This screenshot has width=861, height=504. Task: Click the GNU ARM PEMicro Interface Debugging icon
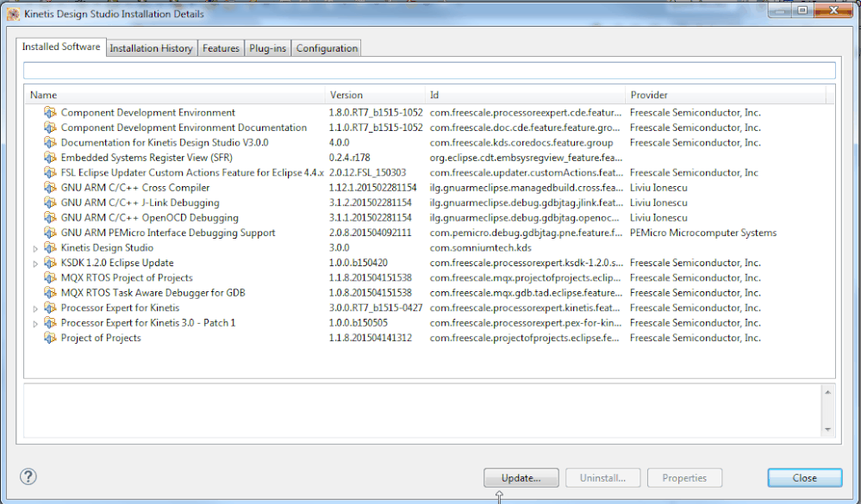point(50,233)
